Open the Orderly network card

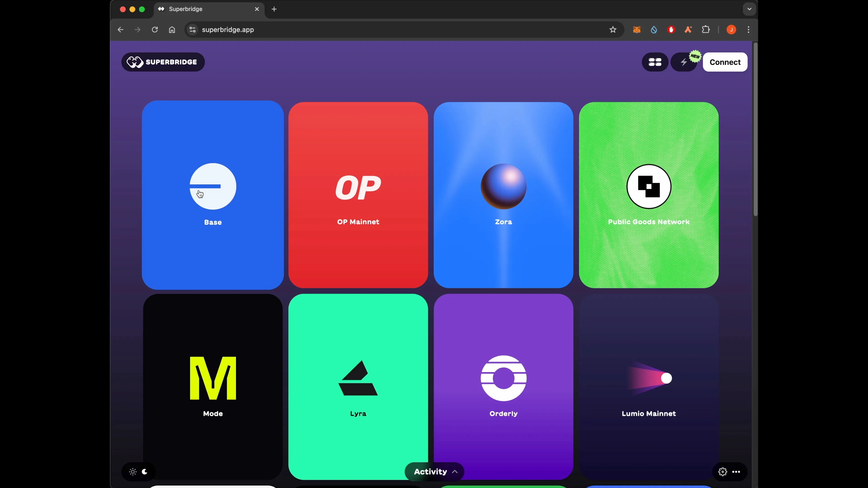click(503, 387)
